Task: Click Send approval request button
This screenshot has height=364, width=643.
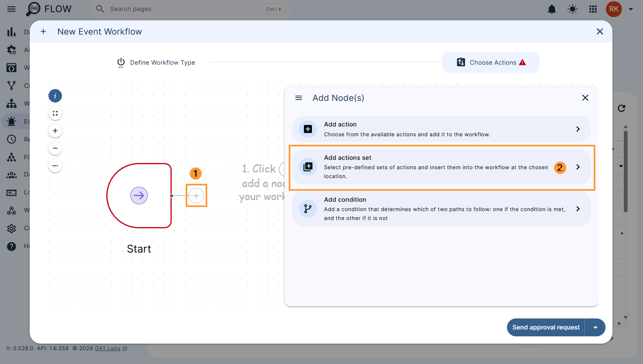Action: (546, 327)
